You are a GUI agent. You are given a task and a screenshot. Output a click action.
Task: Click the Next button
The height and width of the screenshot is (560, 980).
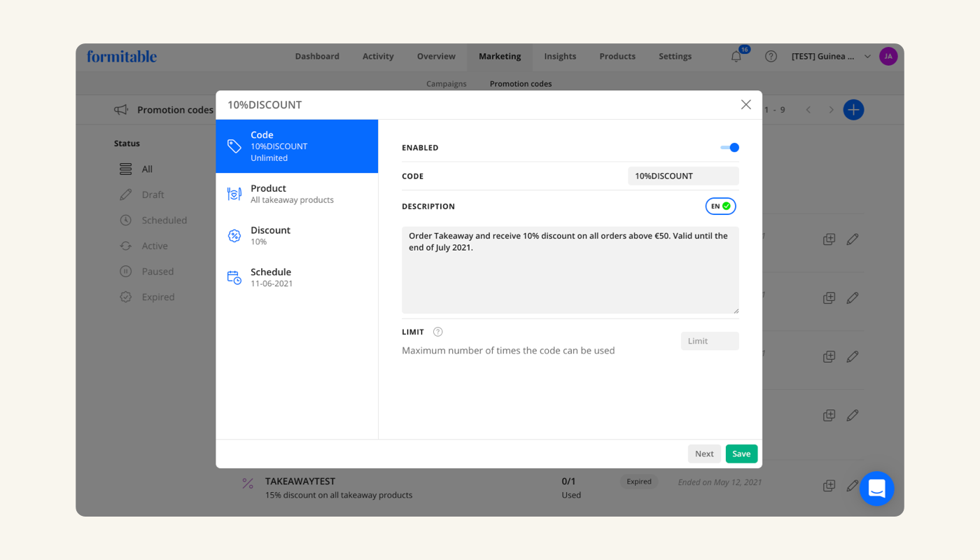coord(704,454)
